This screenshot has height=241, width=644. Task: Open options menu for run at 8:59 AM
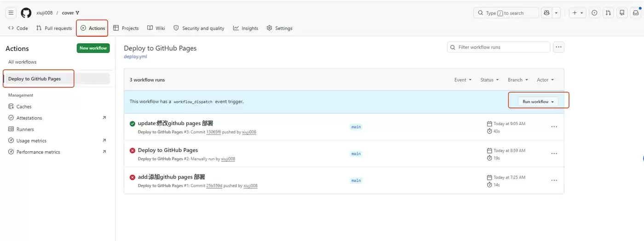point(554,154)
